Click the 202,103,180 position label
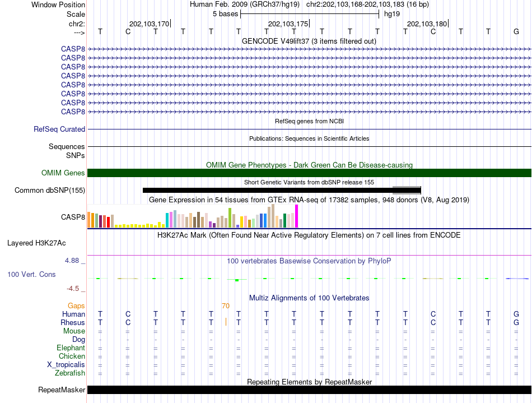The width and height of the screenshot is (532, 403). pyautogui.click(x=427, y=24)
